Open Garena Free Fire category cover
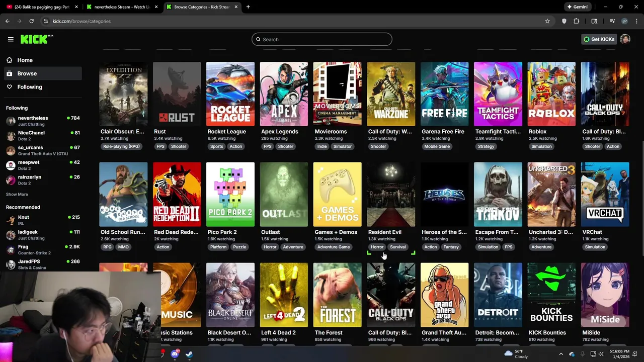The width and height of the screenshot is (644, 362). tap(444, 94)
